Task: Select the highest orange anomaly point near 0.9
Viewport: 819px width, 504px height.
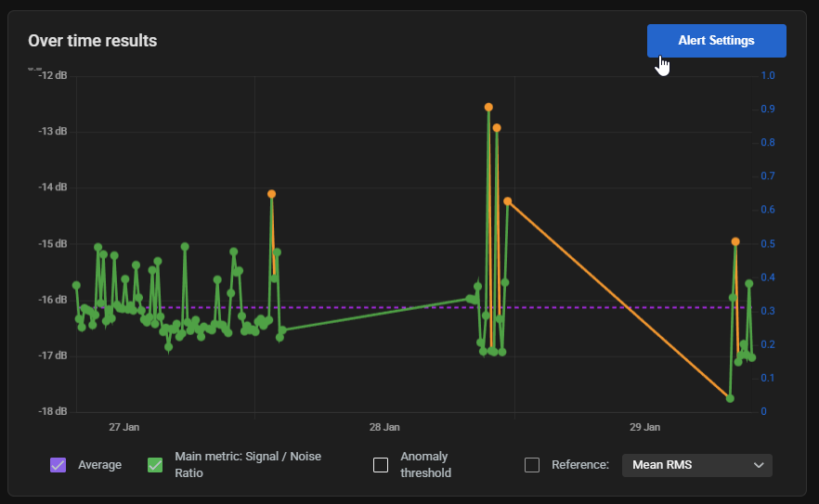Action: (x=488, y=108)
